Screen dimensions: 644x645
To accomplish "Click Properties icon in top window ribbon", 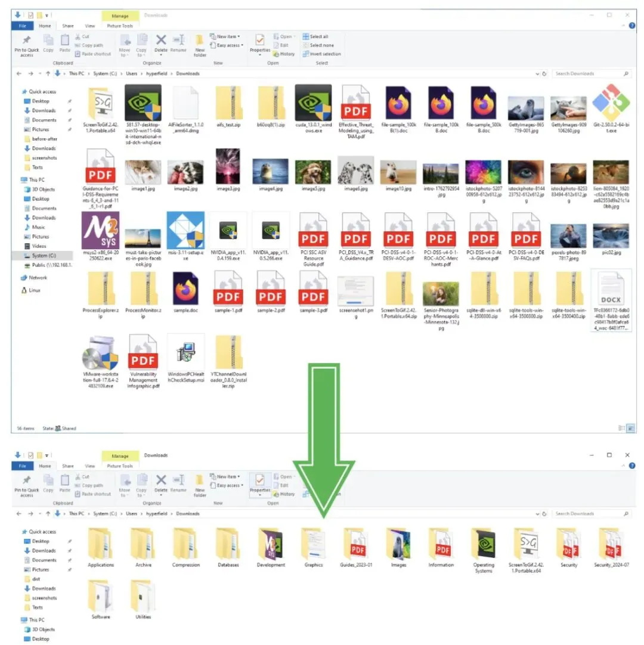I will click(259, 40).
